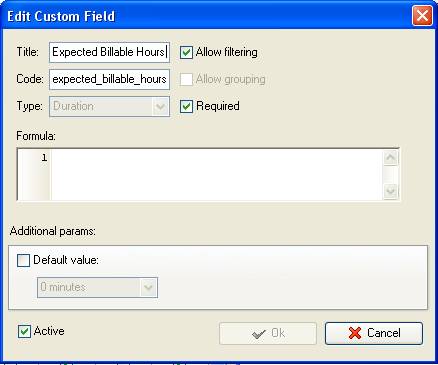Click the formula scrollbar up arrow

click(390, 158)
